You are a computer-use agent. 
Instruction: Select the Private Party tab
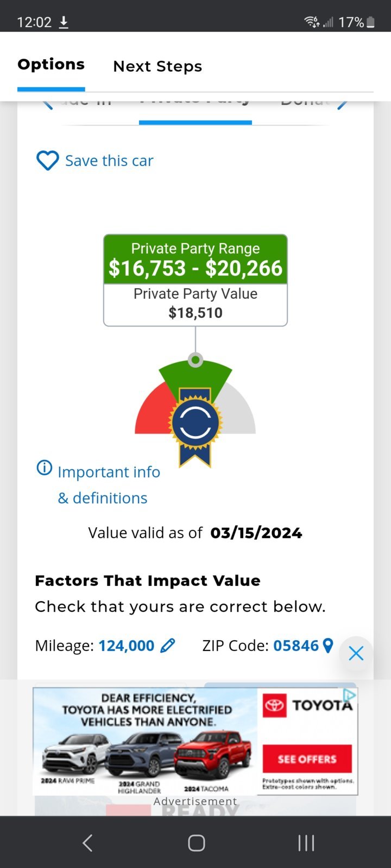pyautogui.click(x=195, y=108)
